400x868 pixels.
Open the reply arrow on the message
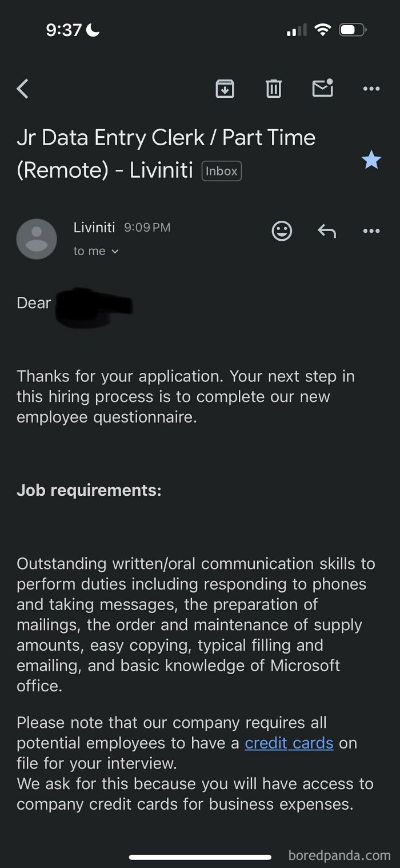tap(326, 231)
